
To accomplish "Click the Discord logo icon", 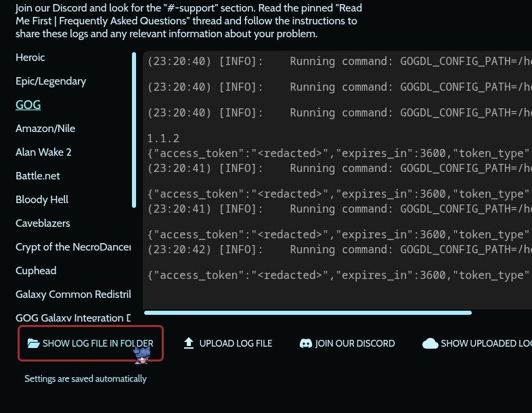I will point(306,343).
